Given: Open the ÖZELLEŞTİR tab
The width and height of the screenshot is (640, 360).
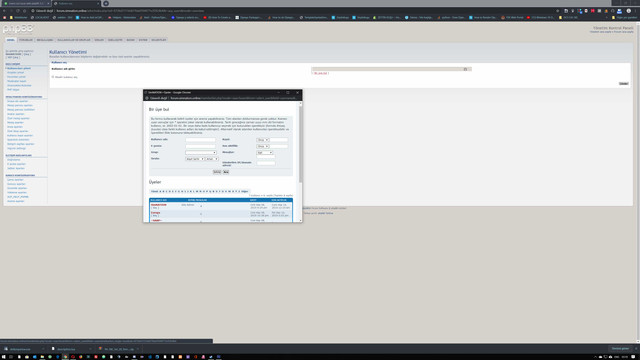Looking at the screenshot, I should coord(115,40).
